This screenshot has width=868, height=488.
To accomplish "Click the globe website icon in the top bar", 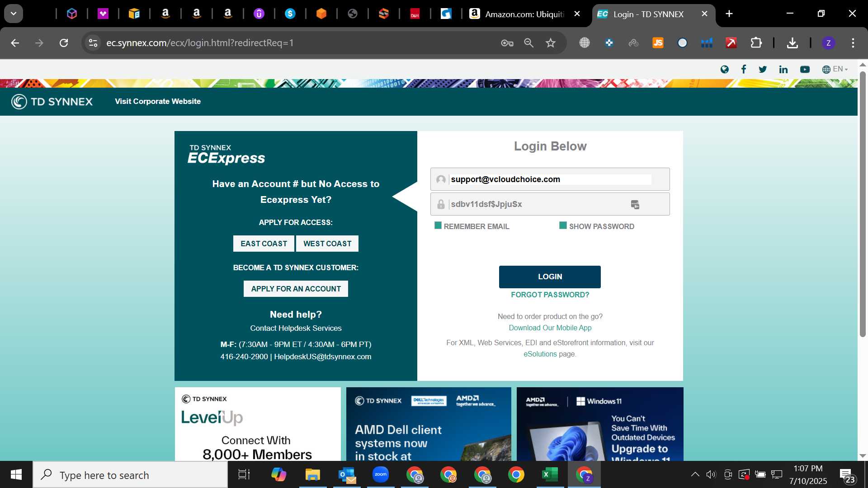I will [725, 69].
